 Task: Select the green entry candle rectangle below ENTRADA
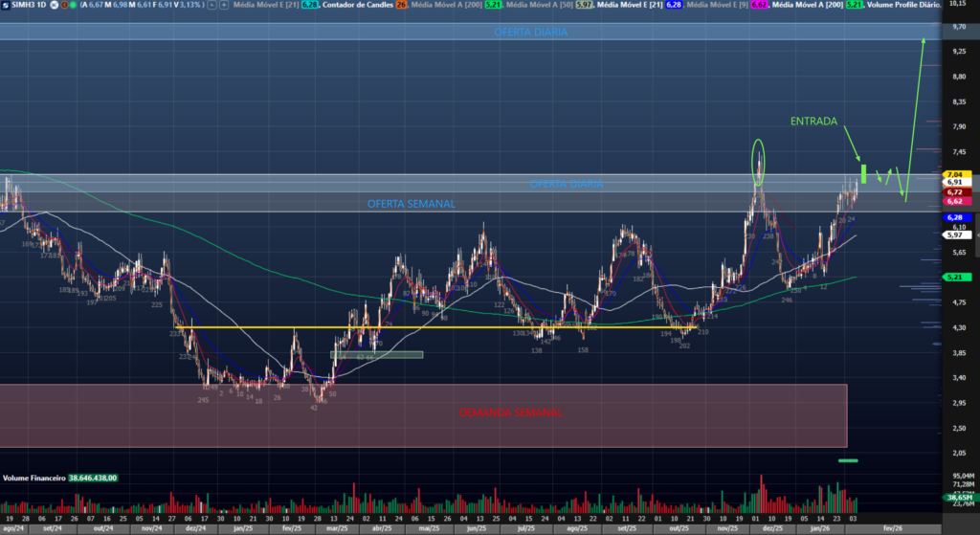tap(863, 174)
